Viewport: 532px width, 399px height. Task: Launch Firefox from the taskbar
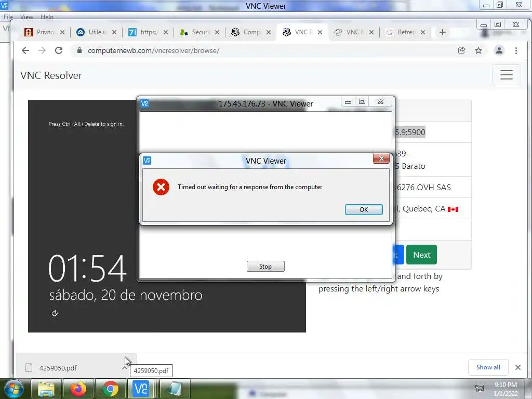point(78,389)
